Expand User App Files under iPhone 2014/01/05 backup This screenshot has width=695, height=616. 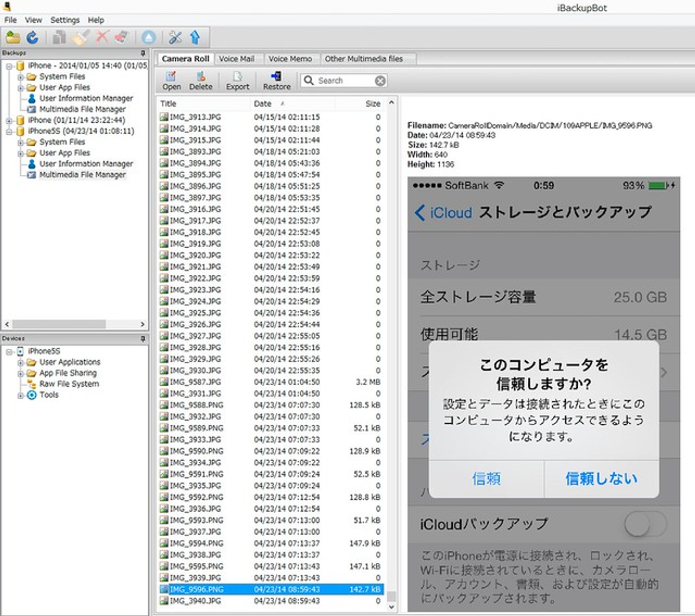(20, 87)
